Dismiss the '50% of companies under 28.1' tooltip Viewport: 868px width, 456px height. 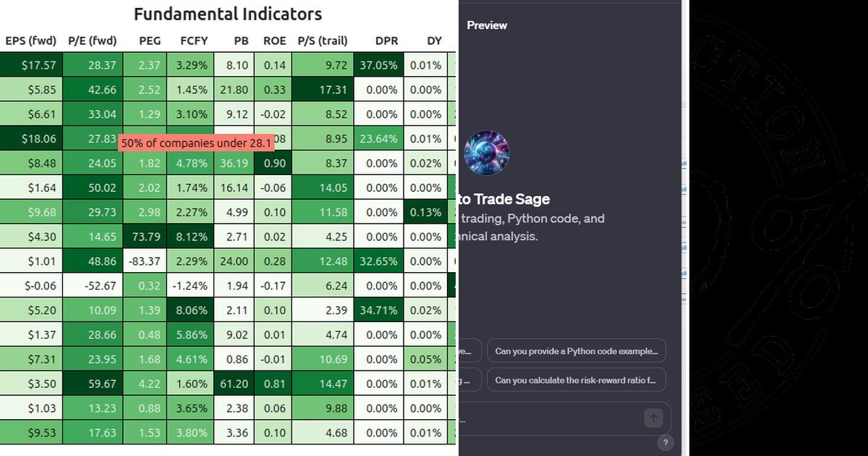pos(197,143)
